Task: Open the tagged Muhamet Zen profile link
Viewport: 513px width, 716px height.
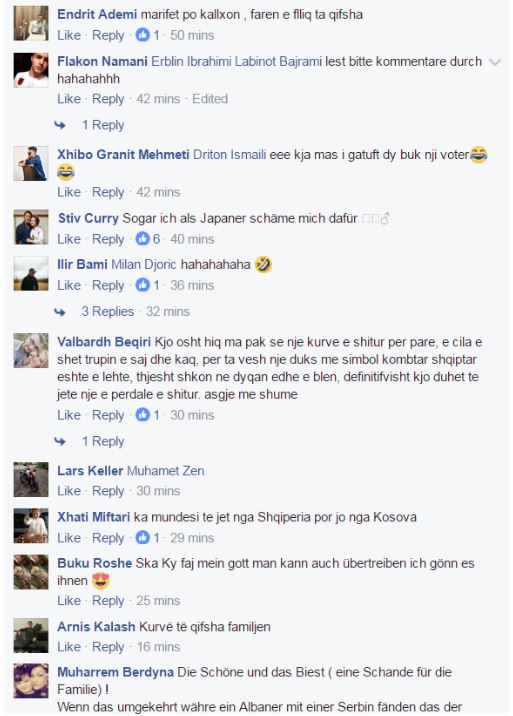Action: (x=166, y=471)
